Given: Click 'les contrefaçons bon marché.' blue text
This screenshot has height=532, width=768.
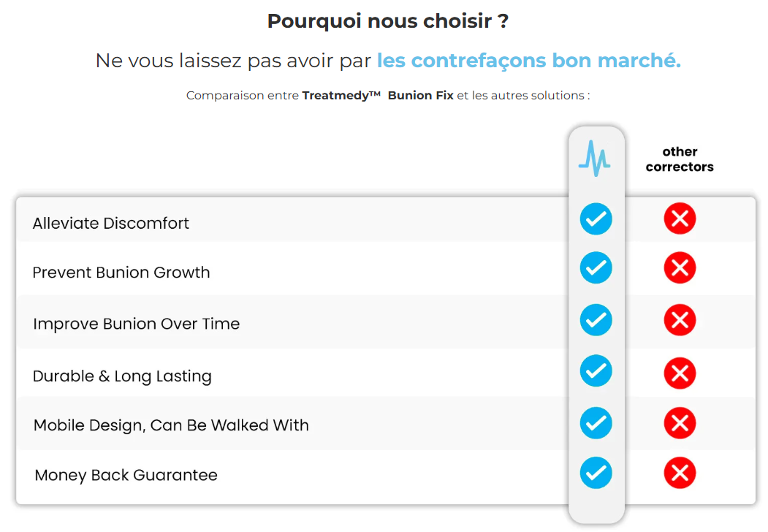Looking at the screenshot, I should (529, 61).
